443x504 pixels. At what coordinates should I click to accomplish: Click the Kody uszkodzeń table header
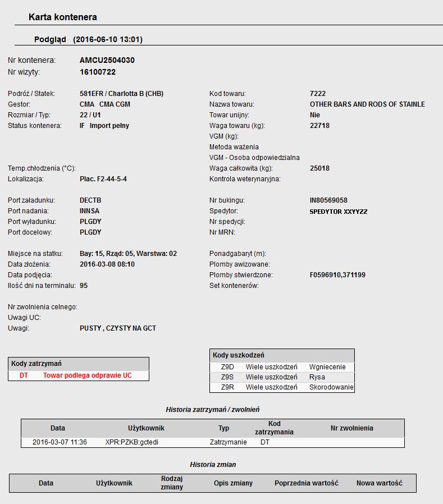coord(282,355)
